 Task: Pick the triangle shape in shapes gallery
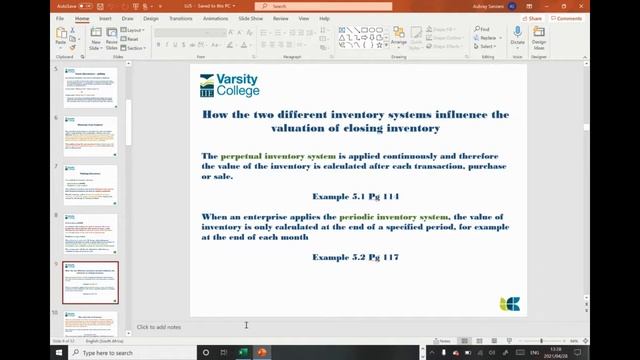click(342, 38)
